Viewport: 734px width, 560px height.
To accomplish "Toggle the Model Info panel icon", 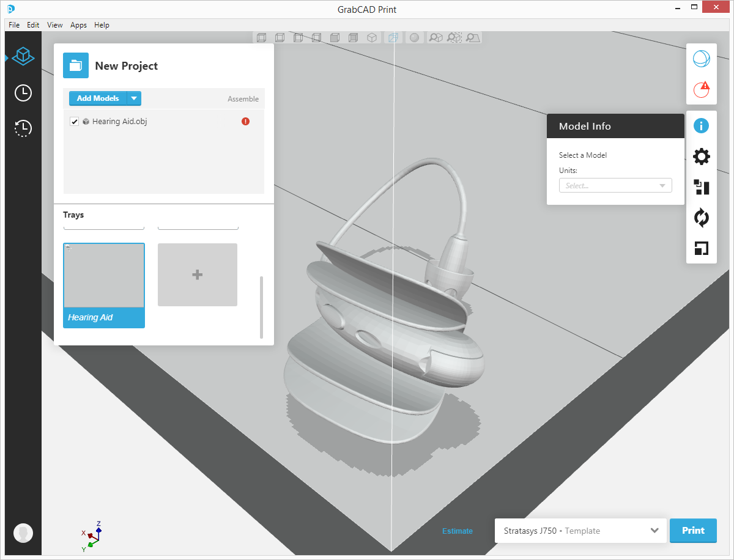I will click(x=701, y=126).
